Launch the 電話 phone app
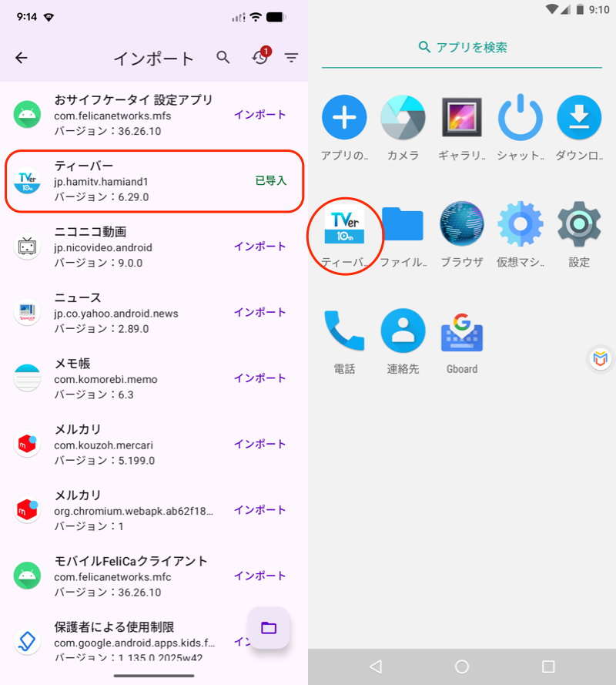616x685 pixels. point(344,331)
